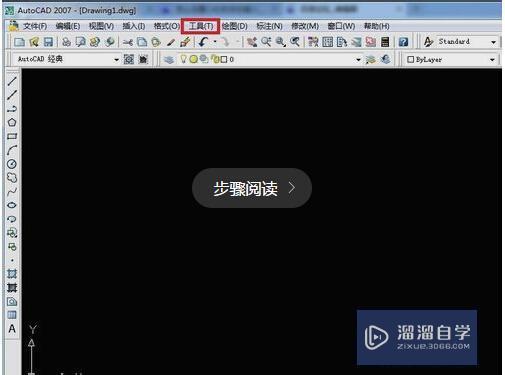Screen dimensions: 505x375
Task: Open the 工具(T) menu
Action: (201, 26)
